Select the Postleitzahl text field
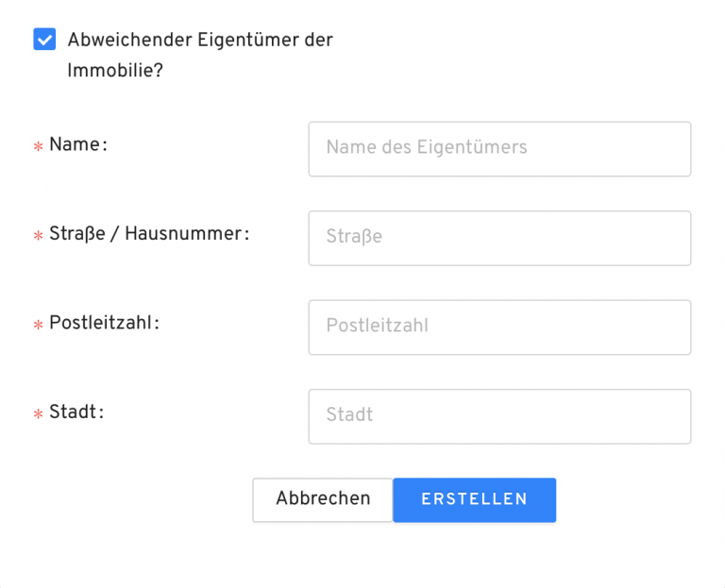Image resolution: width=725 pixels, height=588 pixels. click(498, 327)
